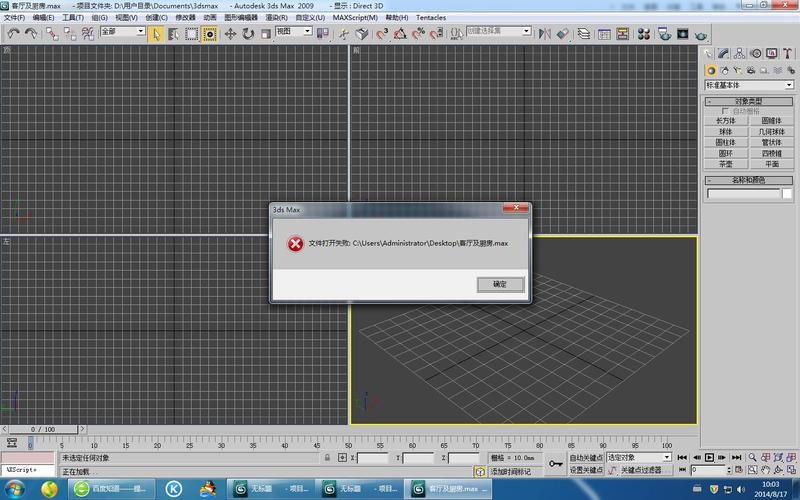Toggle the selection lock icon in status bar
800x500 pixels.
point(328,458)
